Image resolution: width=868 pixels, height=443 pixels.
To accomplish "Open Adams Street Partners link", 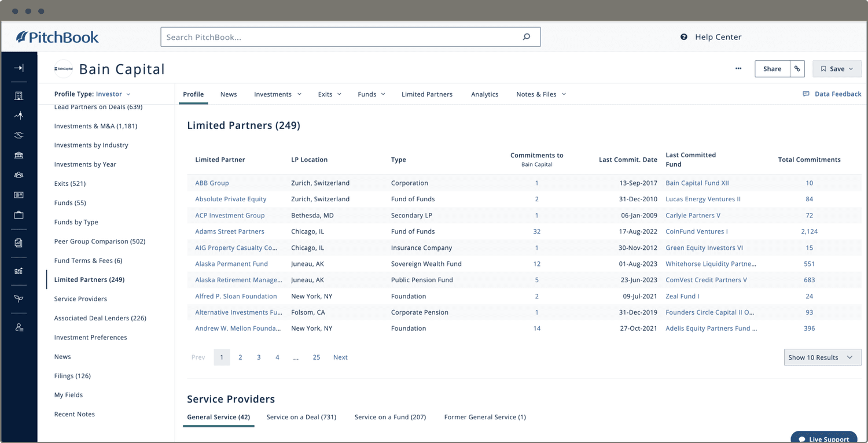I will pos(230,231).
